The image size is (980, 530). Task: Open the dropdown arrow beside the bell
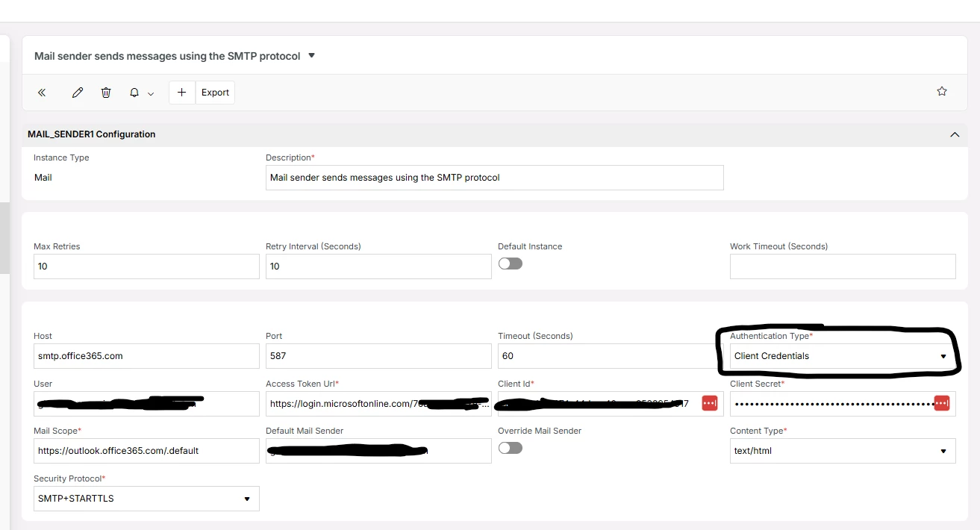[x=151, y=94]
